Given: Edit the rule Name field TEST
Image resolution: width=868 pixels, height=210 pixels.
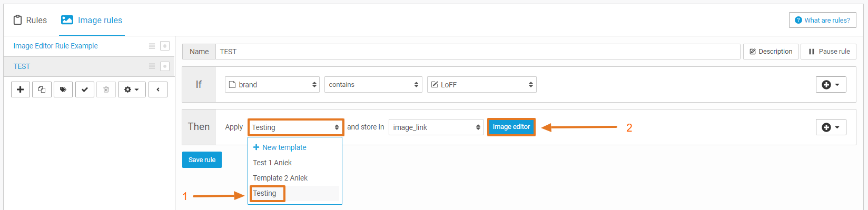Looking at the screenshot, I should tap(478, 52).
